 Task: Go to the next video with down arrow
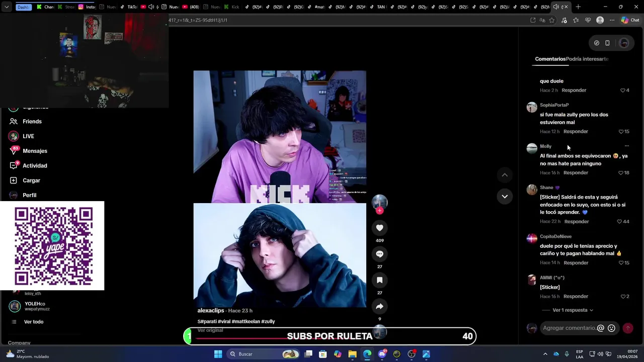(505, 196)
